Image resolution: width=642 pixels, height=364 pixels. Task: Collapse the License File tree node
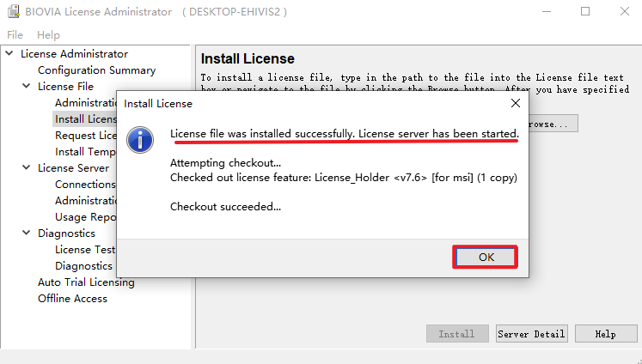coord(28,87)
